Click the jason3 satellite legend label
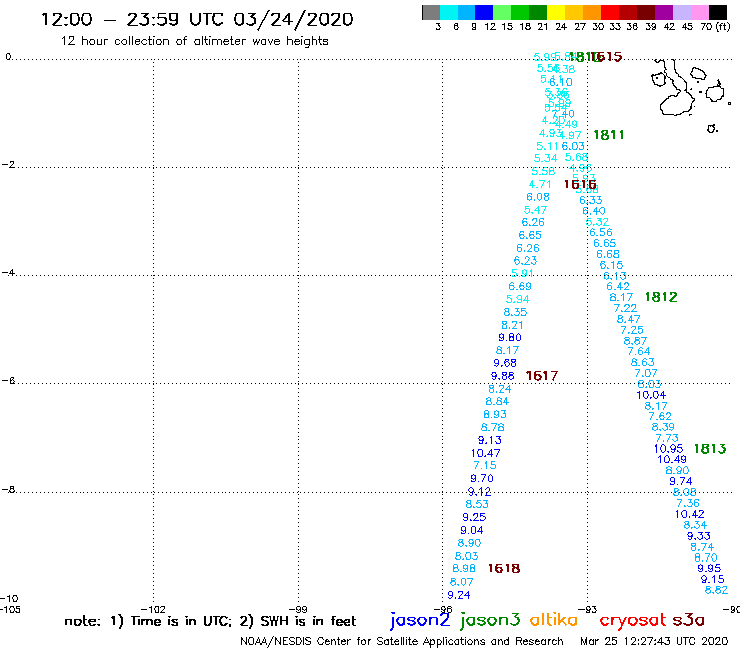 coord(490,620)
